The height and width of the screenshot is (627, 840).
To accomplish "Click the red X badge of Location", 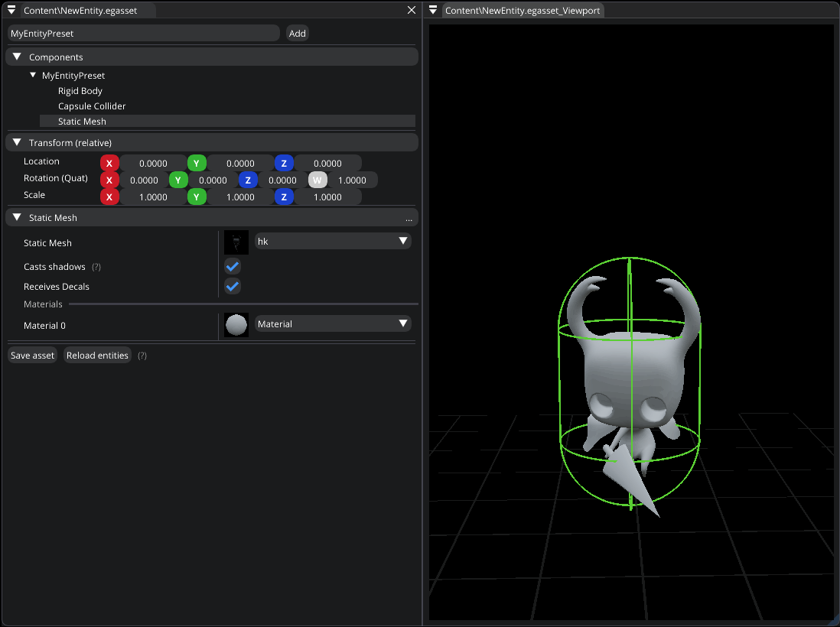I will pyautogui.click(x=109, y=164).
